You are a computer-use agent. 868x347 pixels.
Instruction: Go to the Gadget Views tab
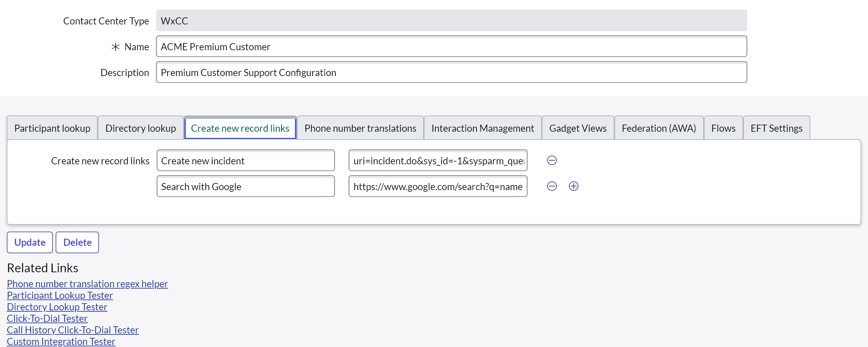[578, 128]
